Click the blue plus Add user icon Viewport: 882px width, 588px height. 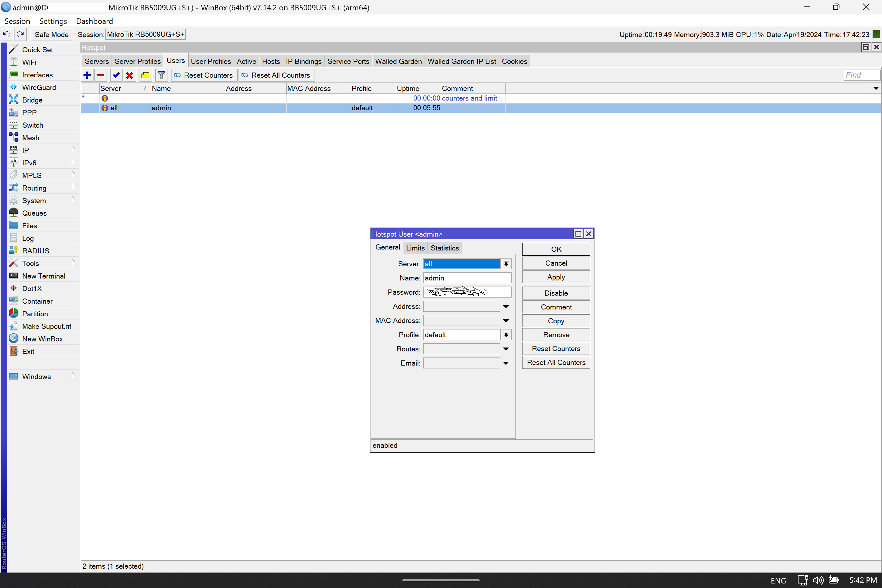tap(87, 75)
